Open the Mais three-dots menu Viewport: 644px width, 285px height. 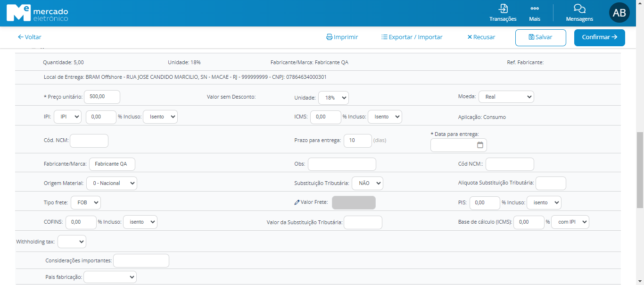click(534, 9)
